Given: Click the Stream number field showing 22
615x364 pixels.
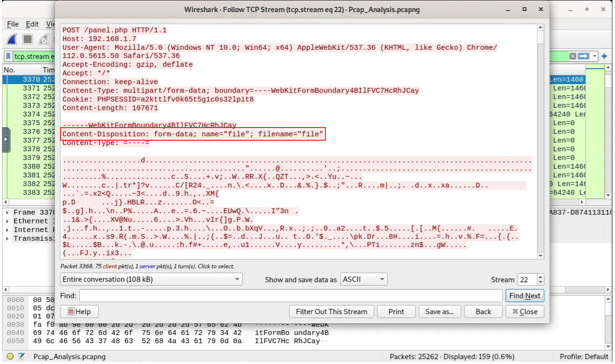Looking at the screenshot, I should [527, 279].
